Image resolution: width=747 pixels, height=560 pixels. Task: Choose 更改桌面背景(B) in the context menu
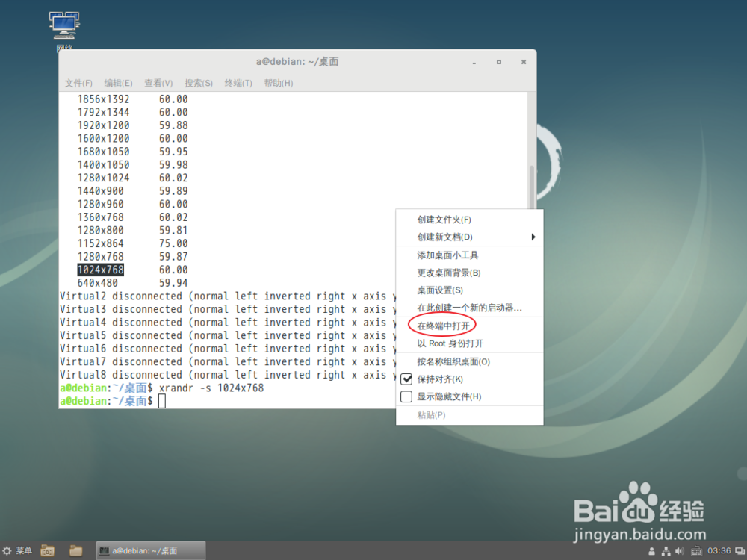469,273
